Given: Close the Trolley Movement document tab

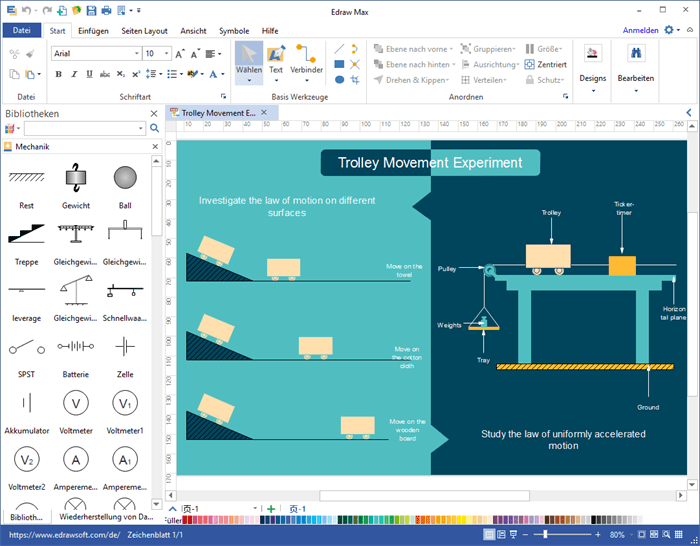Looking at the screenshot, I should pos(264,113).
